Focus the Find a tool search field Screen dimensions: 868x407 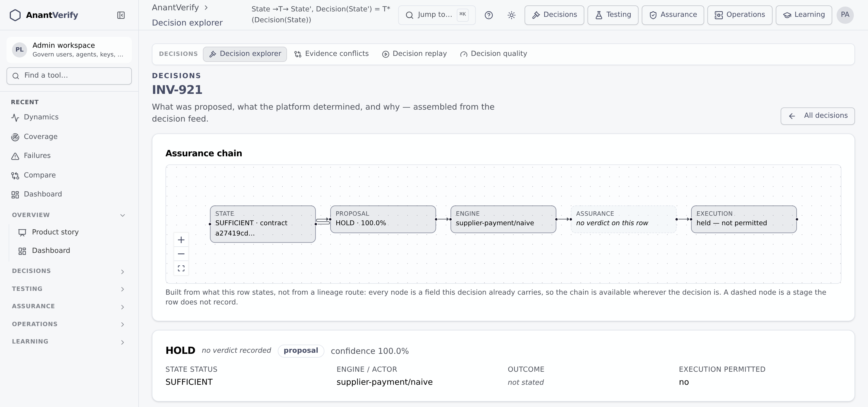click(x=69, y=76)
